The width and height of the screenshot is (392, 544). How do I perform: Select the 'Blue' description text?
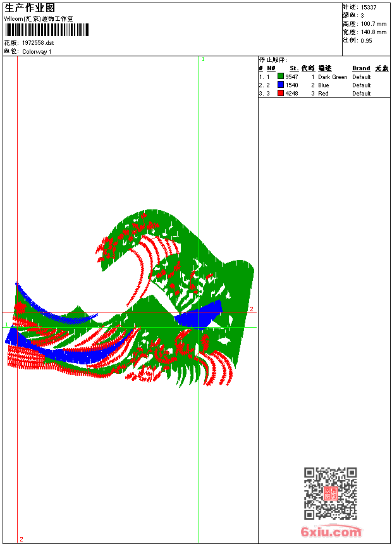(324, 85)
